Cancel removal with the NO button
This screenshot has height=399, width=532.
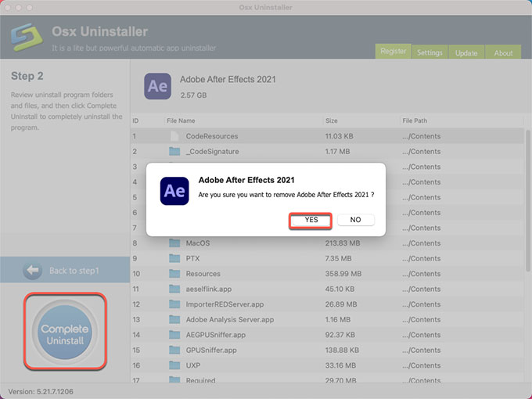click(355, 220)
